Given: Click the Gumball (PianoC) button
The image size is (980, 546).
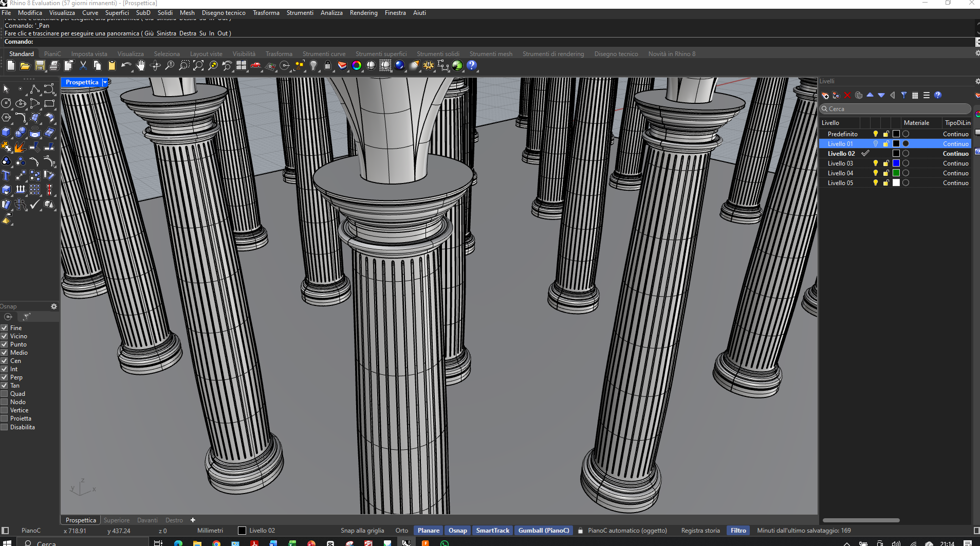Looking at the screenshot, I should pos(543,531).
